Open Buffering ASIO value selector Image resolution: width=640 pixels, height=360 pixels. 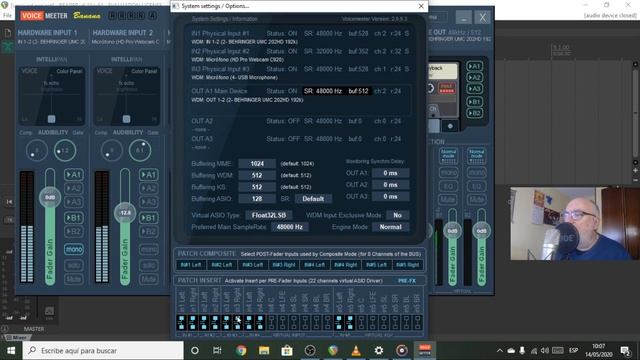coord(257,199)
